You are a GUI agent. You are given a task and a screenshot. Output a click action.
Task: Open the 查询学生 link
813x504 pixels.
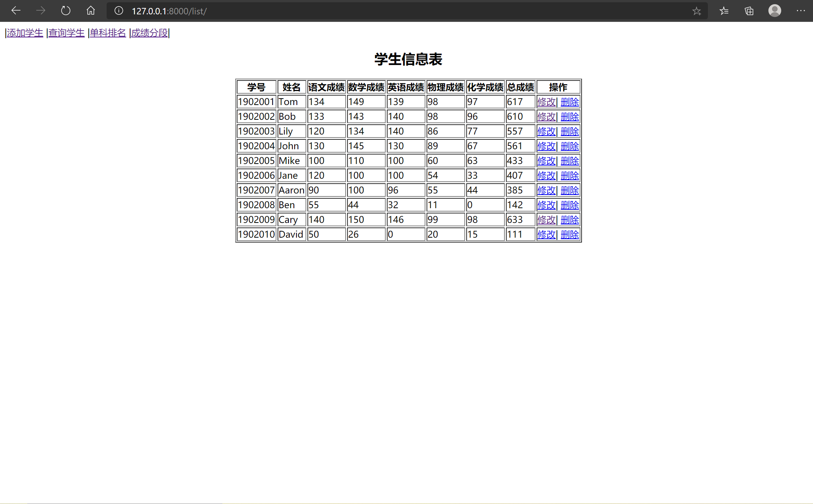pos(66,33)
